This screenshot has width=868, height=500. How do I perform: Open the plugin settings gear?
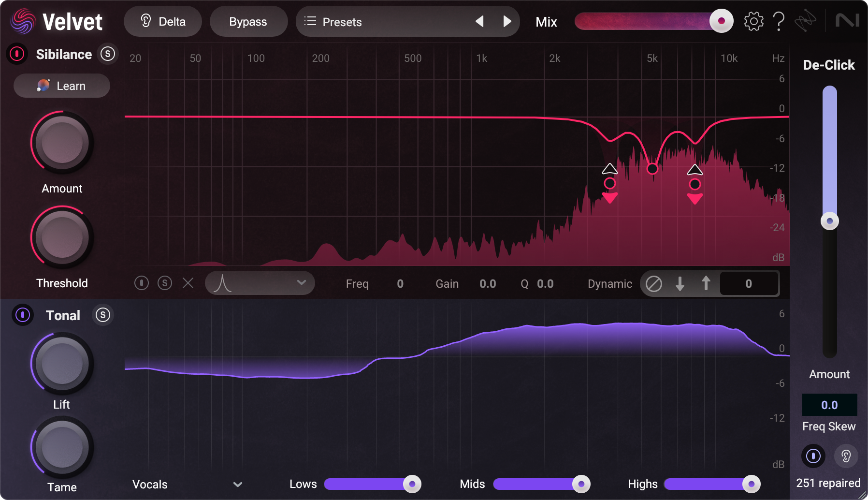[x=753, y=21]
